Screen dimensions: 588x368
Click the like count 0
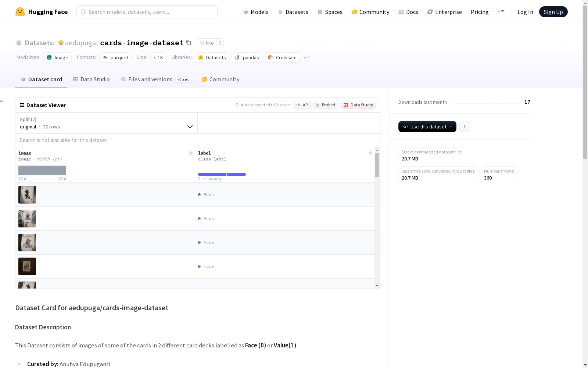[x=220, y=43]
